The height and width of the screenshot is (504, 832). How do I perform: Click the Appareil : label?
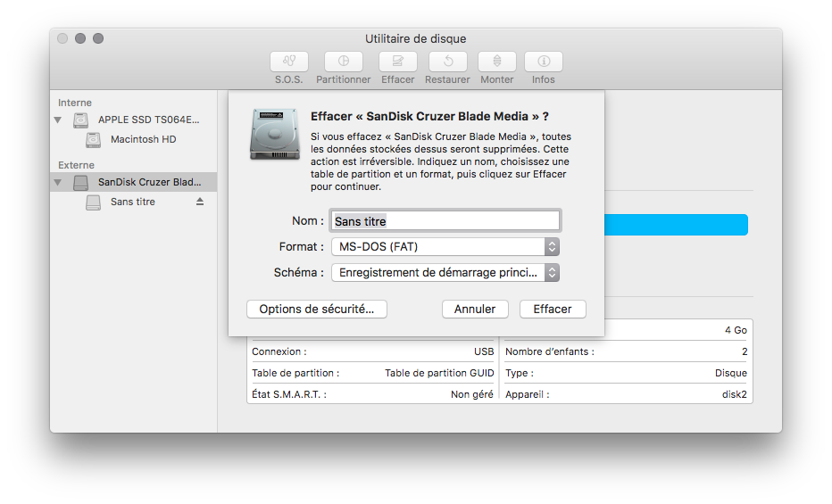tap(528, 394)
